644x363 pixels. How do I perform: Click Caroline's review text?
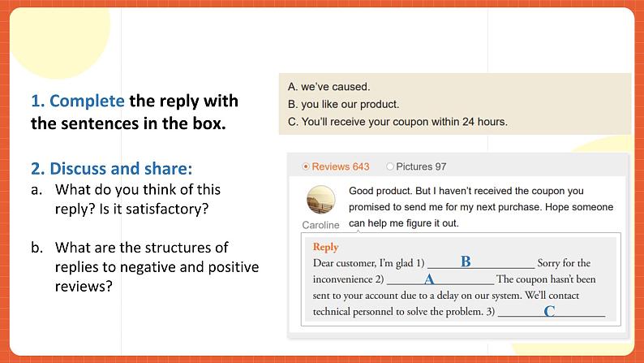click(x=480, y=207)
